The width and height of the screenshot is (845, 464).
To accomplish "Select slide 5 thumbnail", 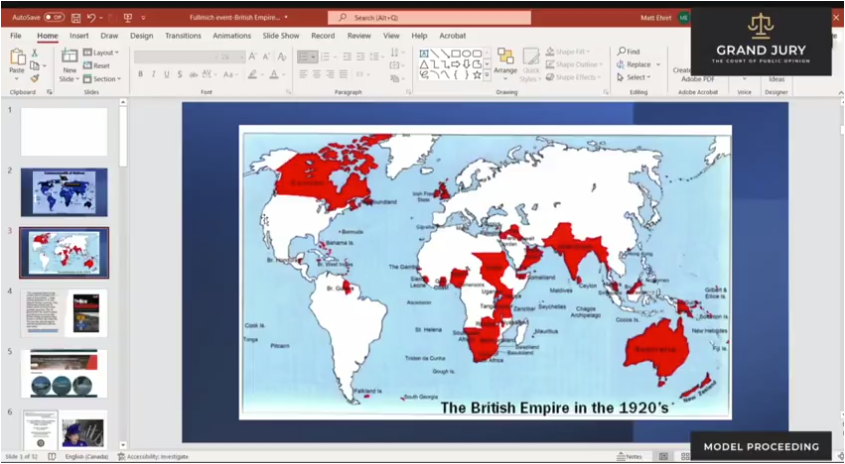I will tap(64, 373).
